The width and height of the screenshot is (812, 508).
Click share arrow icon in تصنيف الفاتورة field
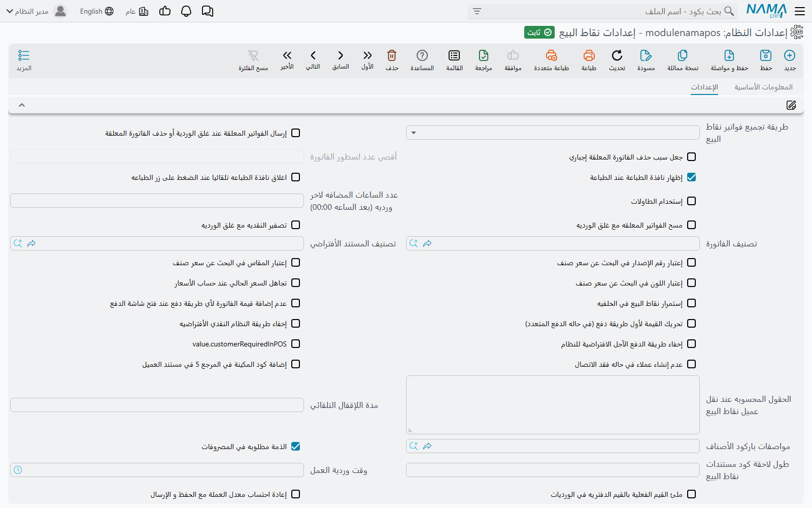[427, 243]
